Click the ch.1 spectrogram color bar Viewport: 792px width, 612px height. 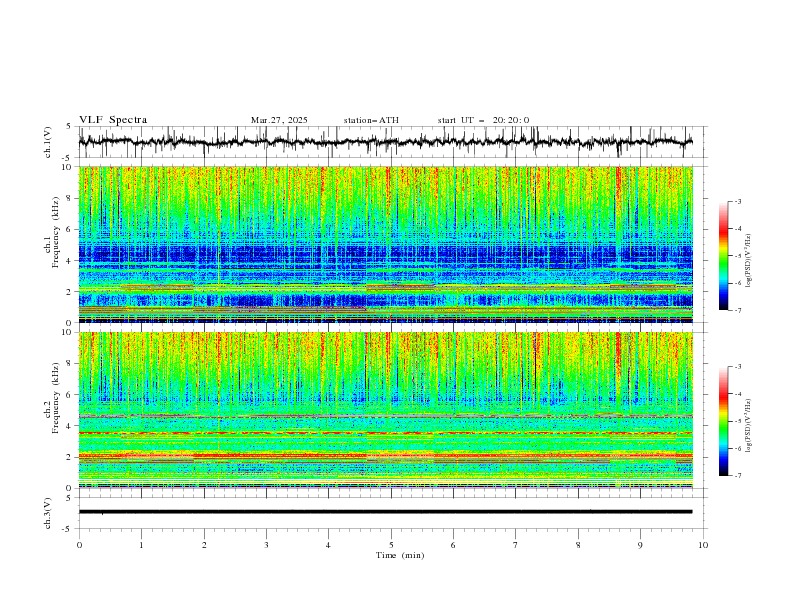723,256
